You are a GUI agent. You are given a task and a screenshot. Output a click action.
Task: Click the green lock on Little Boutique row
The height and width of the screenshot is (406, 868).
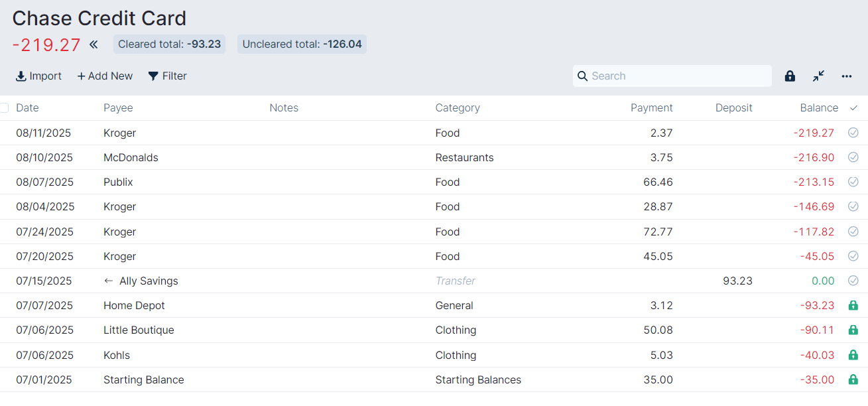pos(853,330)
